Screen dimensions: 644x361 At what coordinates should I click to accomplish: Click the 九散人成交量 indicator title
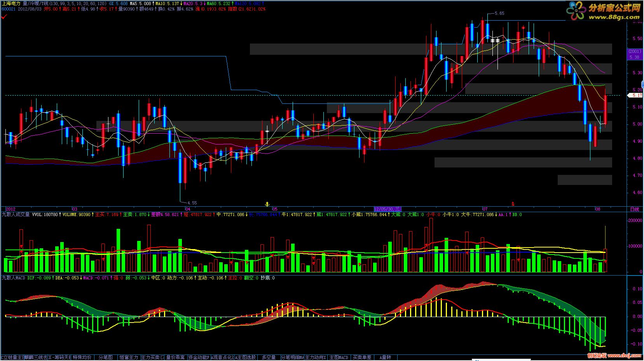(x=16, y=215)
